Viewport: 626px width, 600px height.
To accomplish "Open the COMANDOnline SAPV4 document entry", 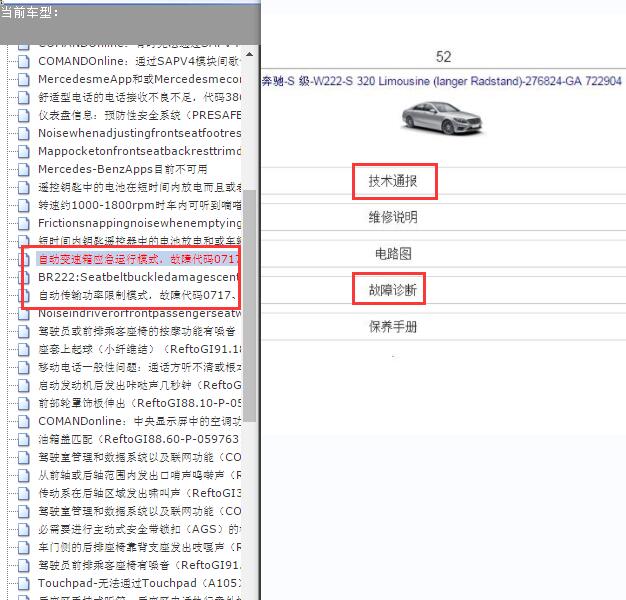I will point(139,61).
